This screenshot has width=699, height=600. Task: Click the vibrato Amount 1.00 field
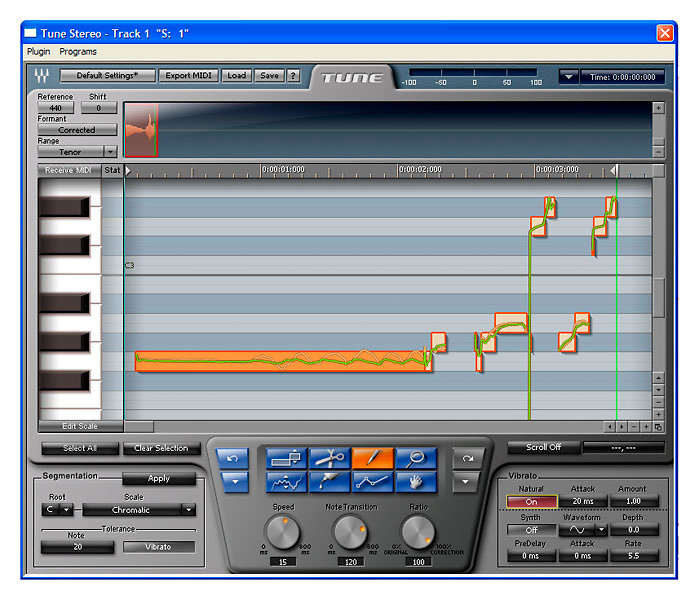[633, 501]
